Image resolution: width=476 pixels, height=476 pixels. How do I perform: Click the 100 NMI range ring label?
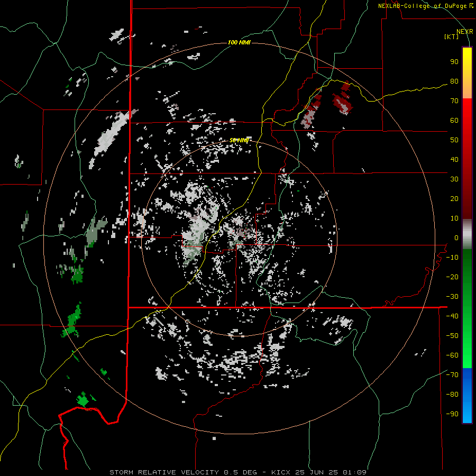239,42
